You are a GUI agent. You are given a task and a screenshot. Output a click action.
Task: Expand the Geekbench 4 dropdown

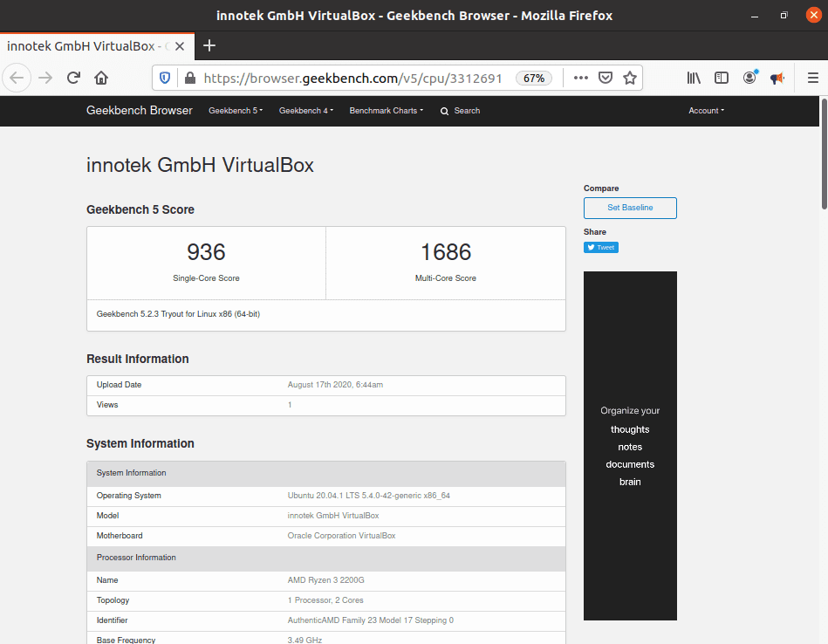click(x=305, y=111)
